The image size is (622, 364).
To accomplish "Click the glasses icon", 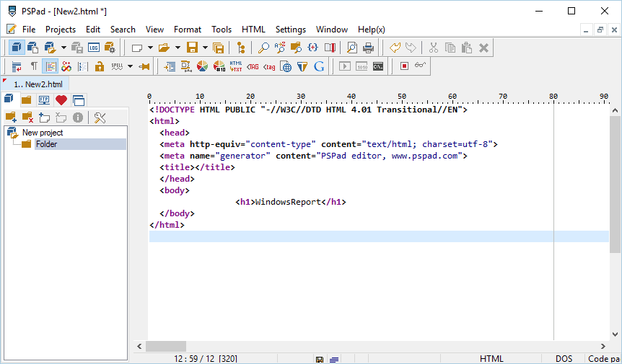I will (x=421, y=66).
